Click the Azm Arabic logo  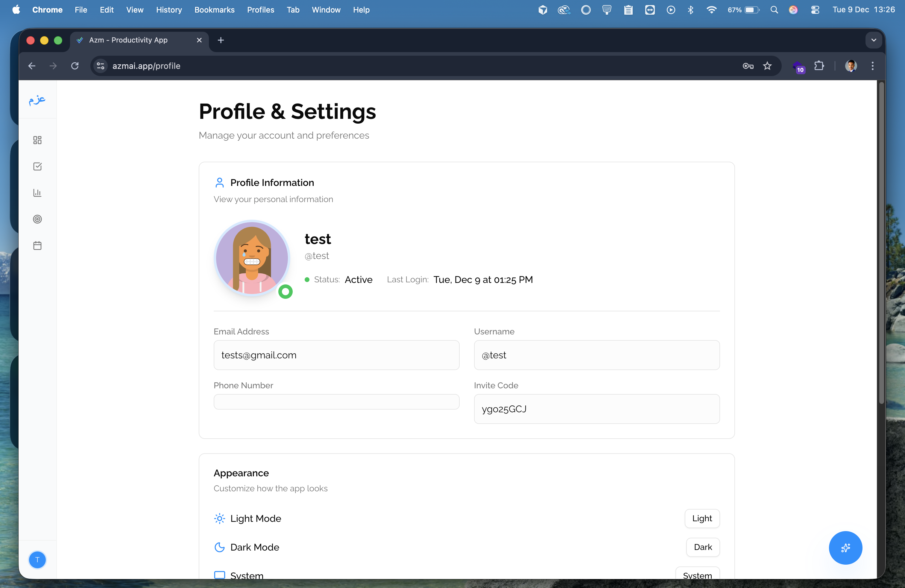coord(37,100)
